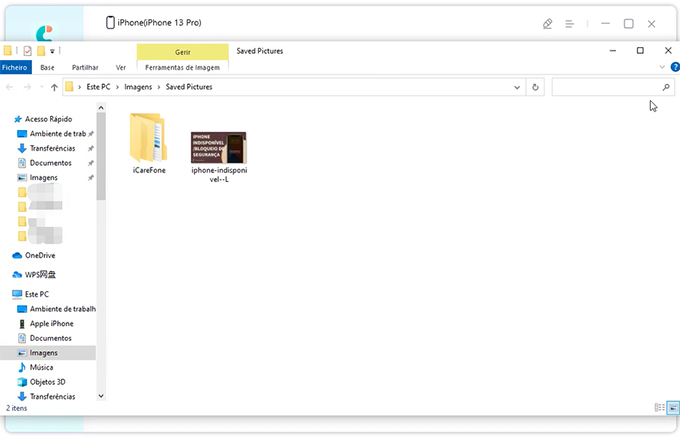
Task: Click the iCareFone app logo
Action: (44, 33)
